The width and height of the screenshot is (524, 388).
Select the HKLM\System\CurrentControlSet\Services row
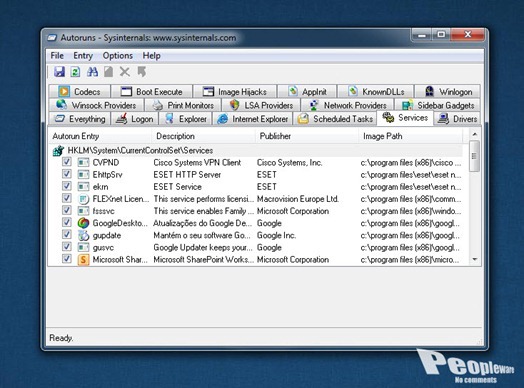pyautogui.click(x=256, y=151)
